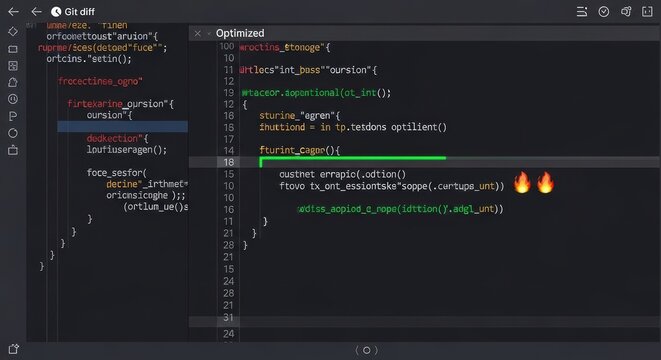Click left pane line 'loutiuseragen();'
The height and width of the screenshot is (360, 661).
coord(127,150)
